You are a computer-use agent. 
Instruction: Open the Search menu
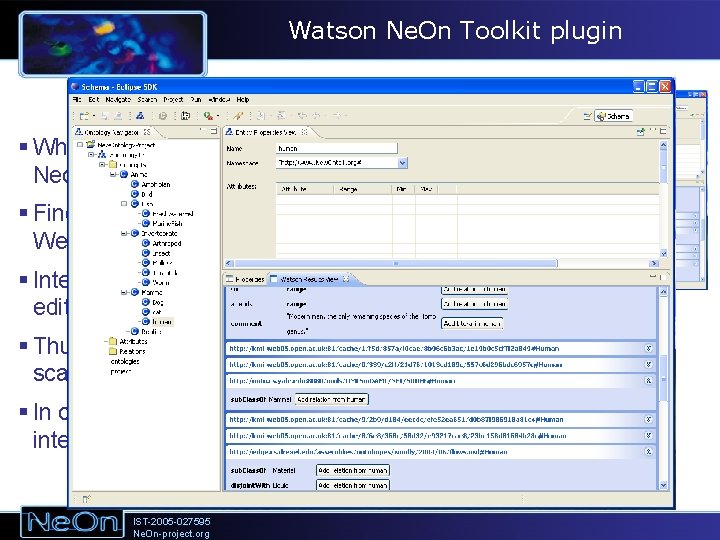click(147, 100)
